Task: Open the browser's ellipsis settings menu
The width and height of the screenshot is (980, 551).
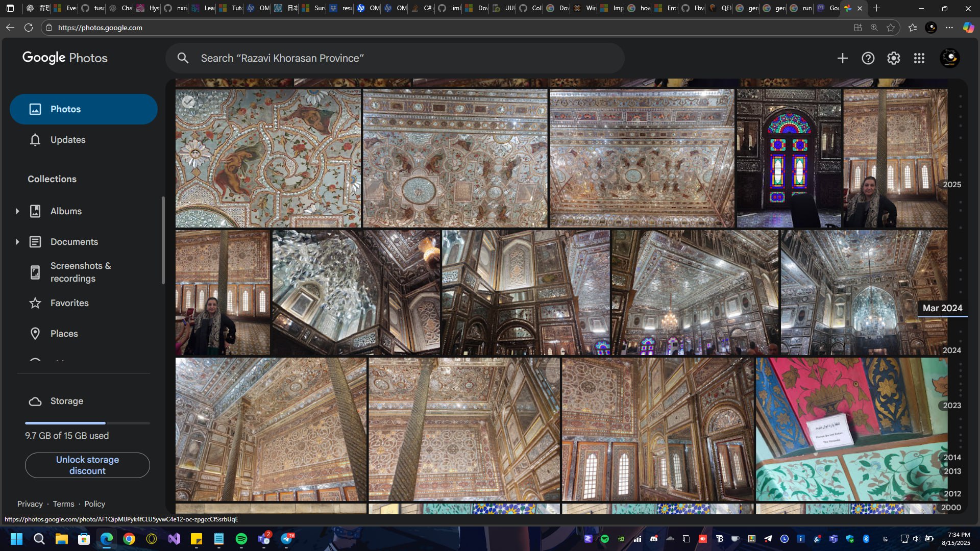Action: (949, 28)
